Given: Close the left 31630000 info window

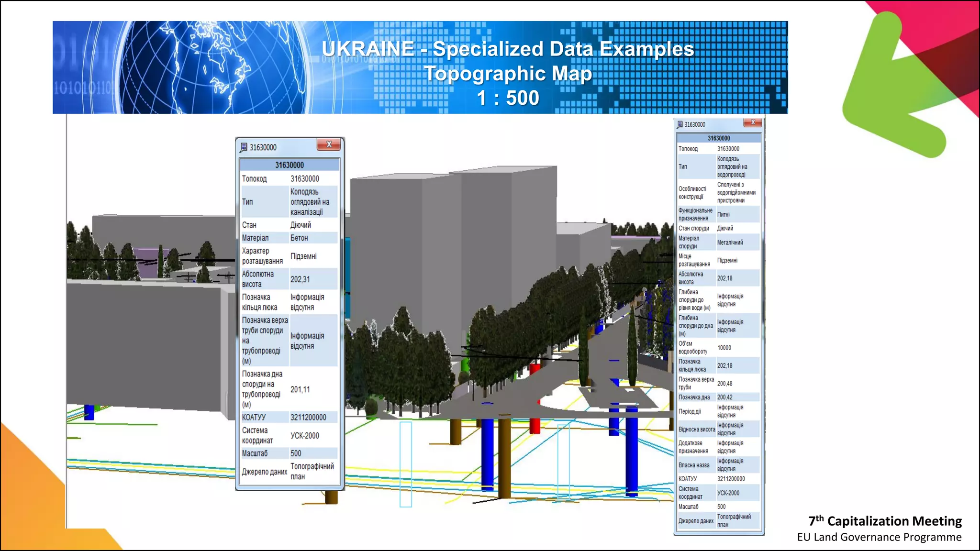Looking at the screenshot, I should (329, 144).
